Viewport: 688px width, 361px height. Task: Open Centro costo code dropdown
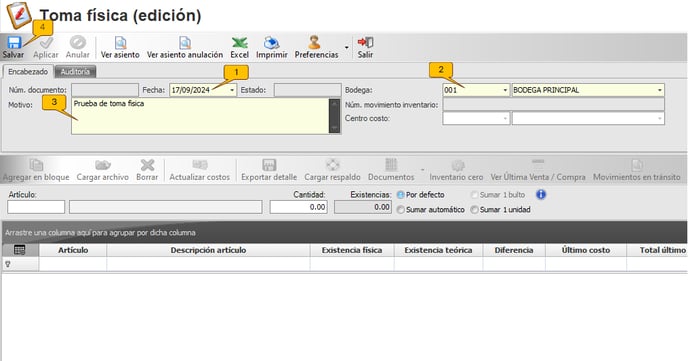[505, 118]
